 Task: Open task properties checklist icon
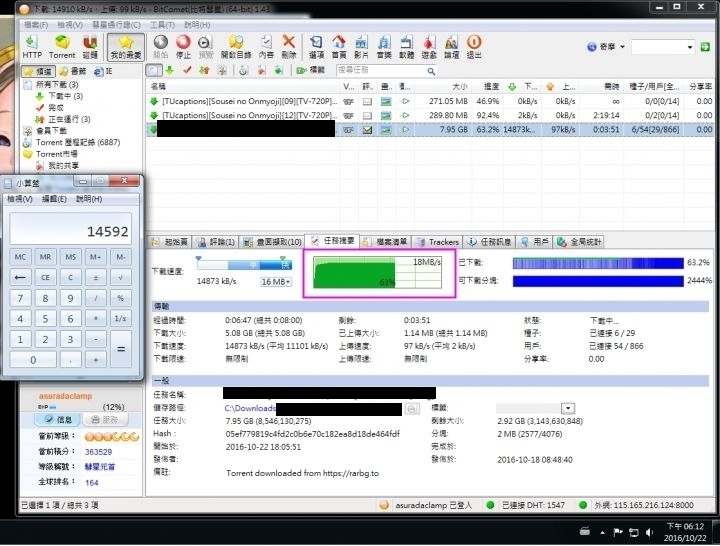(x=266, y=47)
